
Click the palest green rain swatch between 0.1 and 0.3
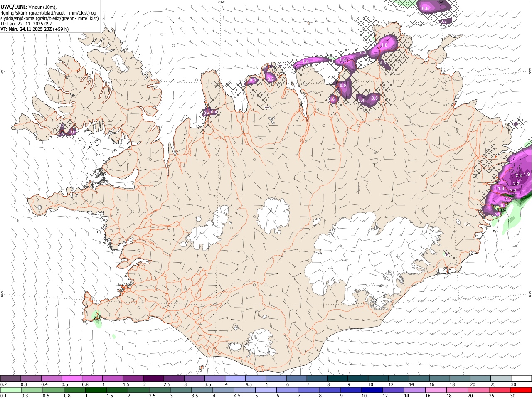12,390
